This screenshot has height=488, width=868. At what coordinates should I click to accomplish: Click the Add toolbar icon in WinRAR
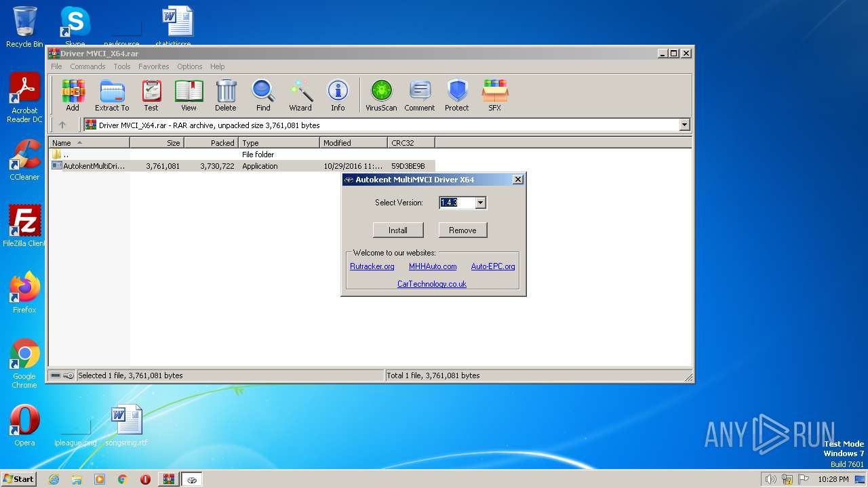[73, 96]
